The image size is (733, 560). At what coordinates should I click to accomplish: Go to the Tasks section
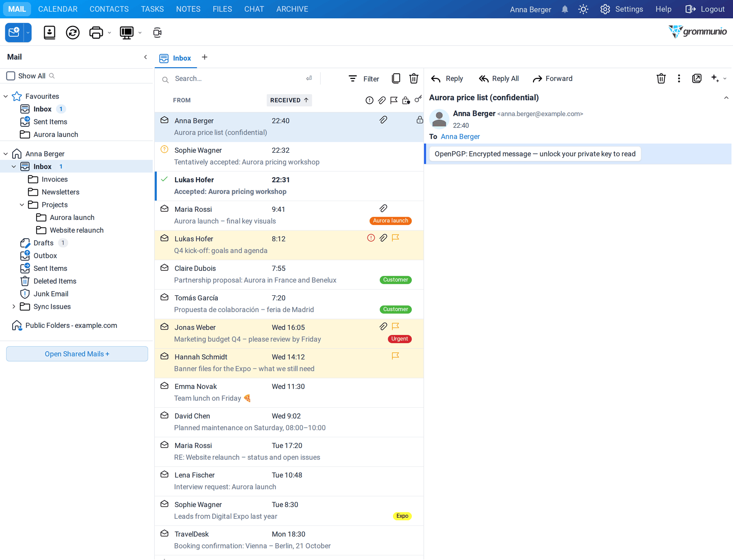[x=152, y=9]
